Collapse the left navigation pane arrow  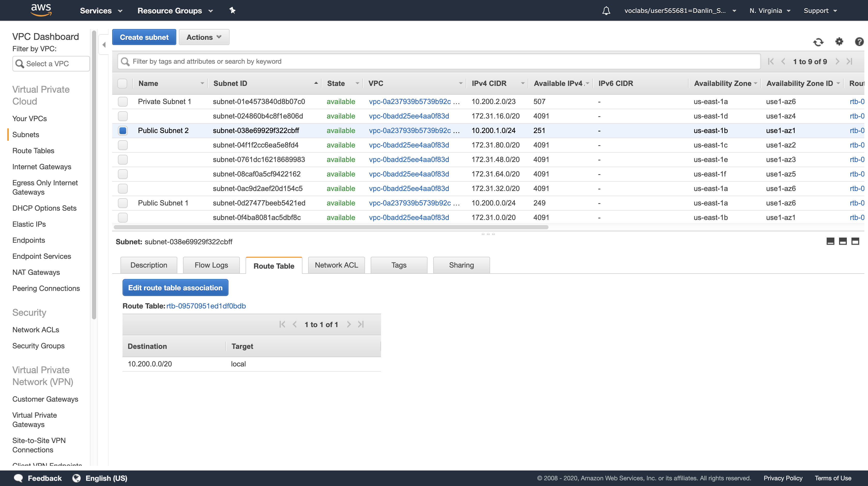104,45
